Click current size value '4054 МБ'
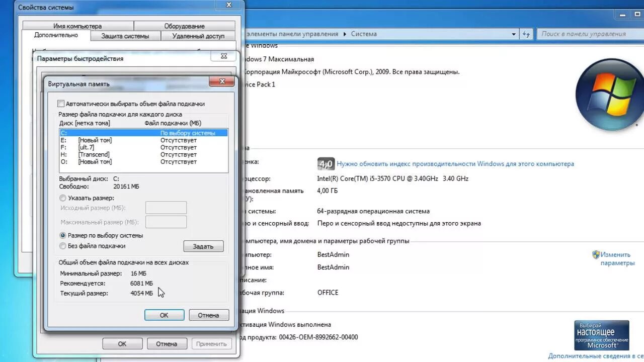This screenshot has height=362, width=644. (141, 293)
